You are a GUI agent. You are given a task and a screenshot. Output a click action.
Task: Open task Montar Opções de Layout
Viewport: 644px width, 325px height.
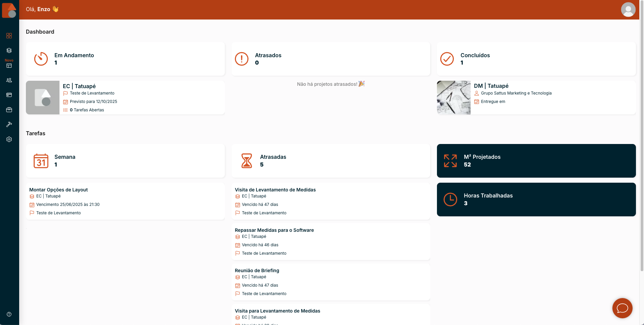click(125, 201)
